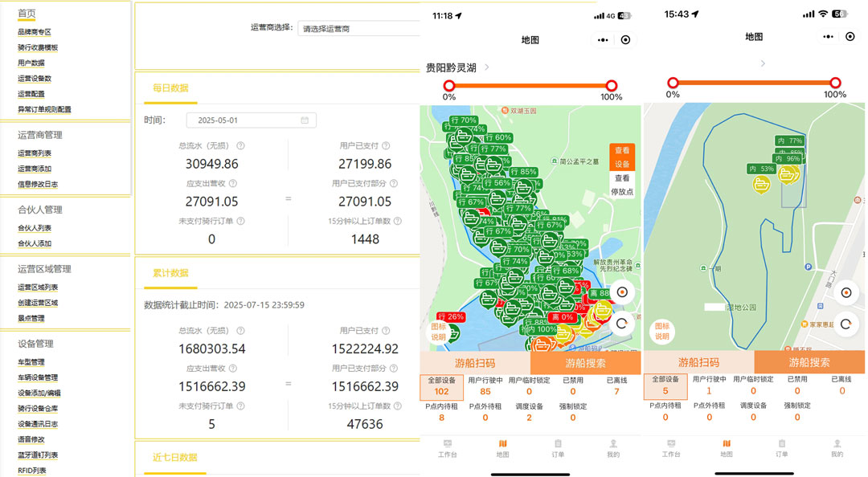Viewport: 868px width, 477px height.
Task: Click help icon beside daily 总流水（无损）
Action: 240,146
